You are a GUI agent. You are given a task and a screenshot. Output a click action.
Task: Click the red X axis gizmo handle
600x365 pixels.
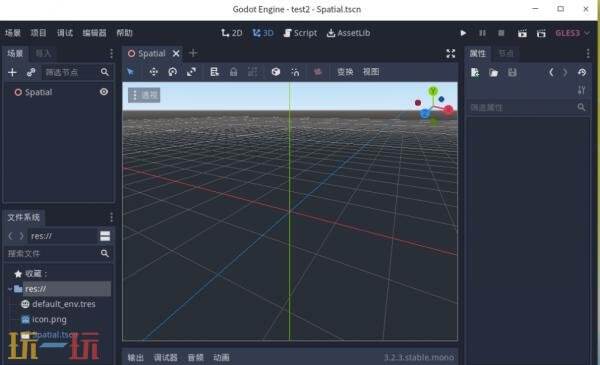point(448,110)
